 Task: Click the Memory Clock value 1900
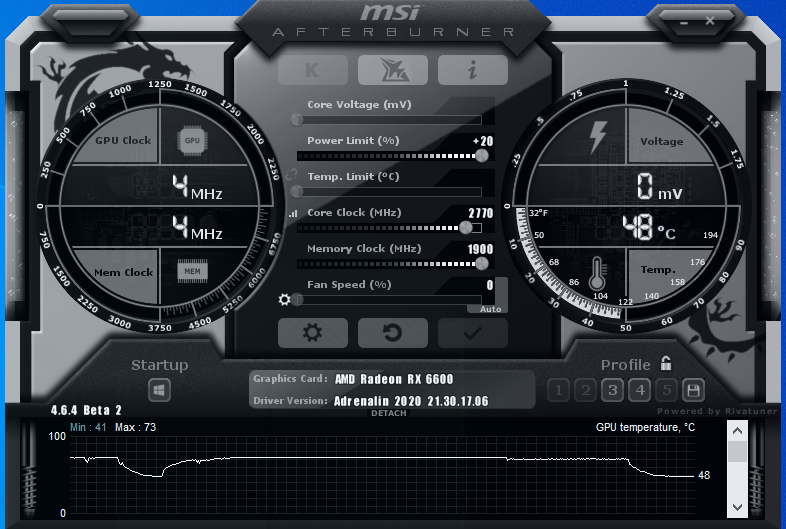[480, 249]
